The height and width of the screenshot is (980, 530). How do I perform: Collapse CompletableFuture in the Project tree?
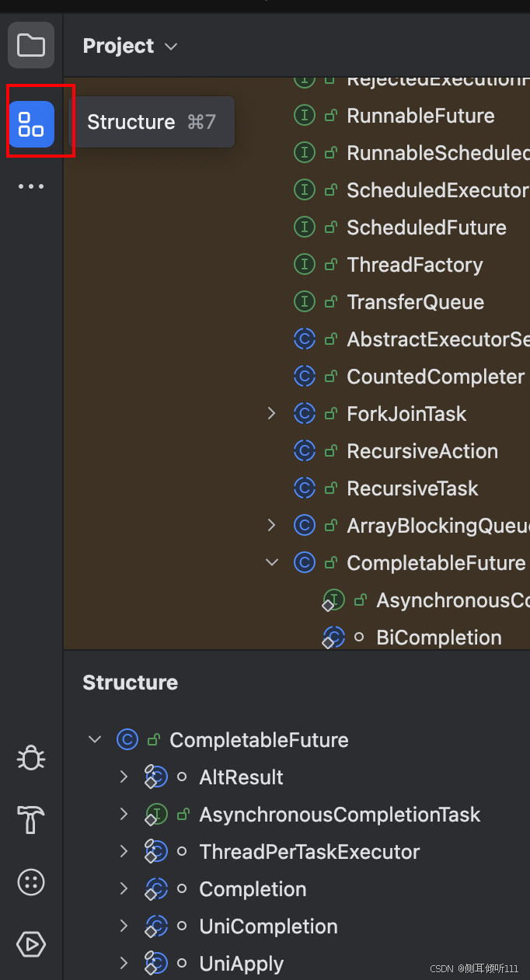tap(271, 563)
